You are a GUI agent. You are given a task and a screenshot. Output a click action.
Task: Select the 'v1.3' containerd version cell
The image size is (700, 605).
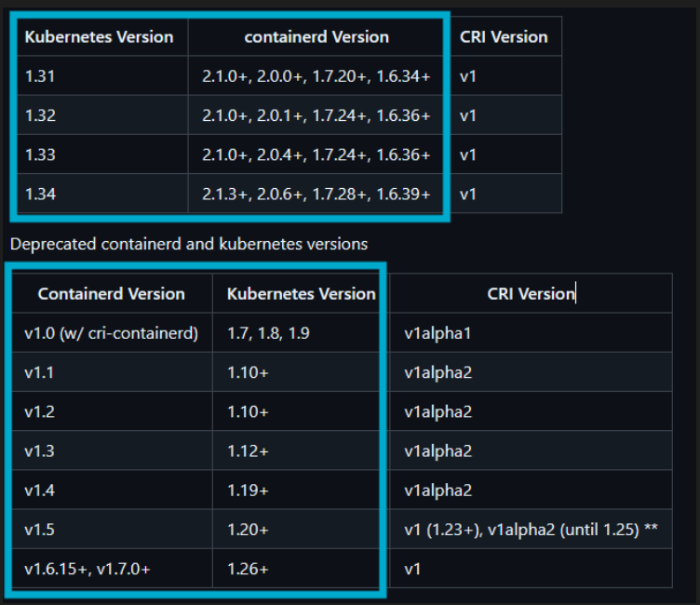112,450
